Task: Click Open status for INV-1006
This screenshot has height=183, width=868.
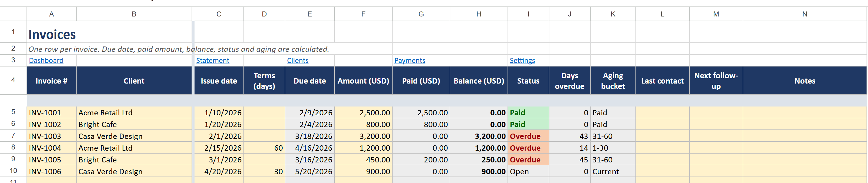Action: click(x=528, y=172)
